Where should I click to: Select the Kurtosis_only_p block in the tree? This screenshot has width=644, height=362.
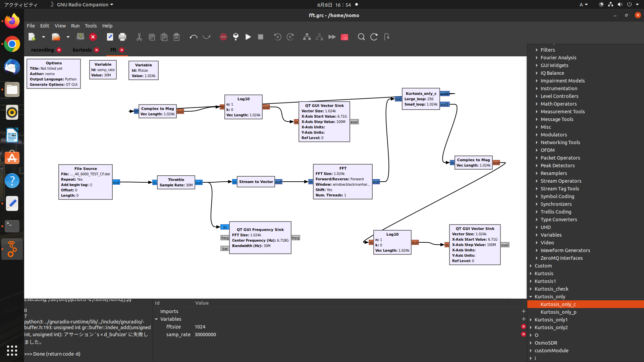tap(558, 312)
